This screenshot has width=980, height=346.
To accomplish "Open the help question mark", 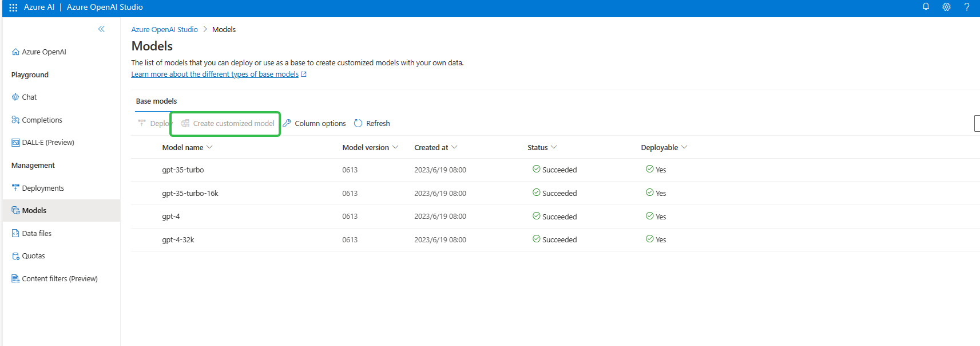I will click(967, 7).
